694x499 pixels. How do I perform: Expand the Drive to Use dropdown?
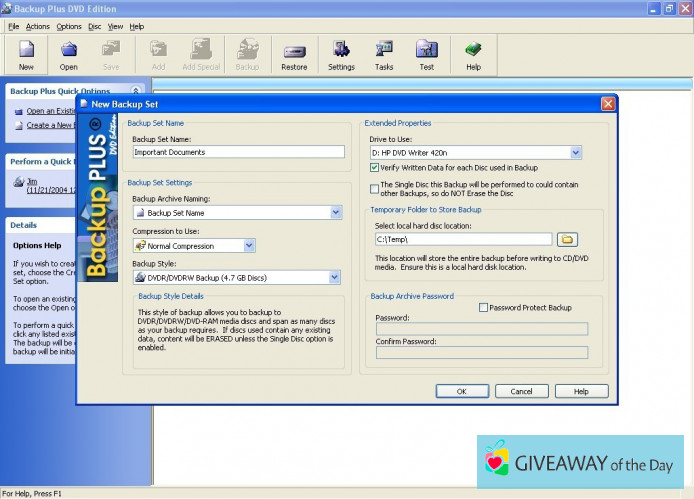point(576,152)
